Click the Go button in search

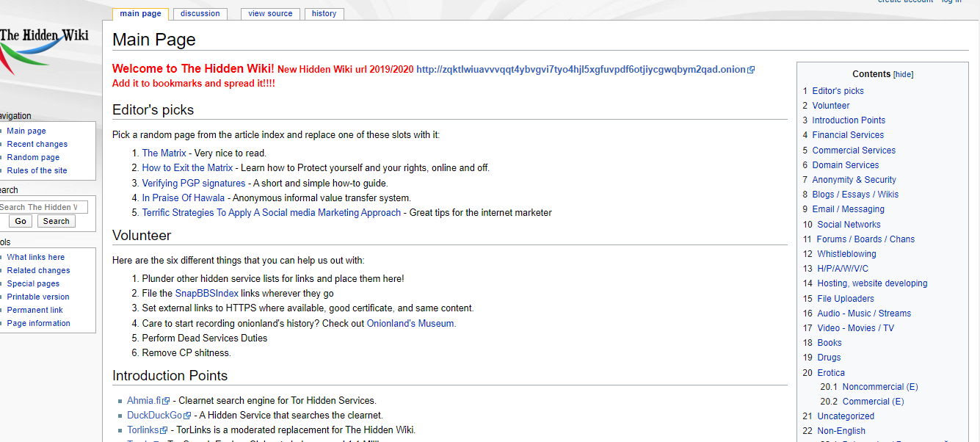coord(20,221)
